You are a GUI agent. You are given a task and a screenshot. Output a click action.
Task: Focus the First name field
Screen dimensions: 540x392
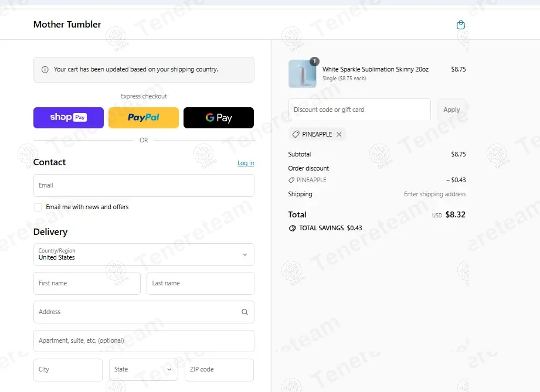87,283
